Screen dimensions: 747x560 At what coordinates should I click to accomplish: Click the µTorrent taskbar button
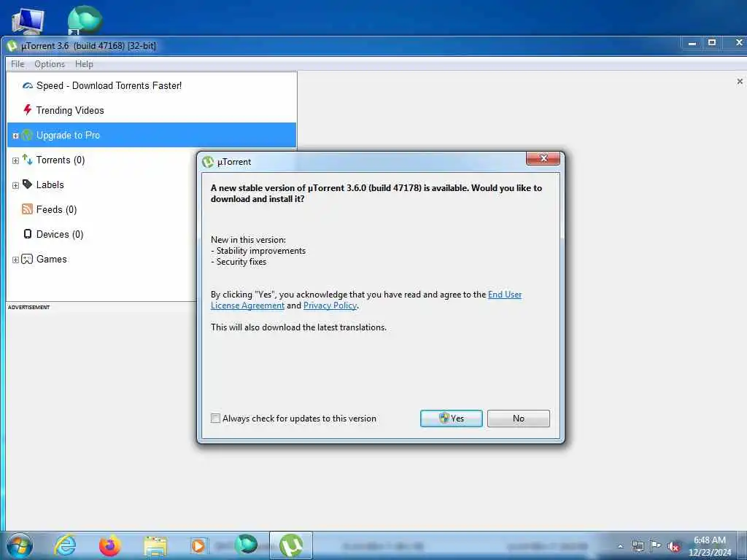pyautogui.click(x=290, y=545)
